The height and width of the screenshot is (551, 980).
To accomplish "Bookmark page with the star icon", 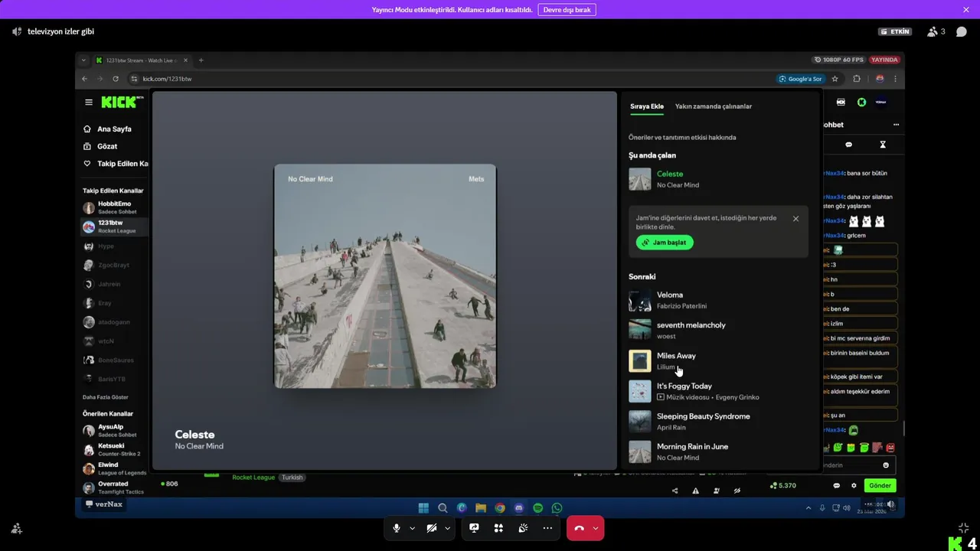I will (835, 79).
